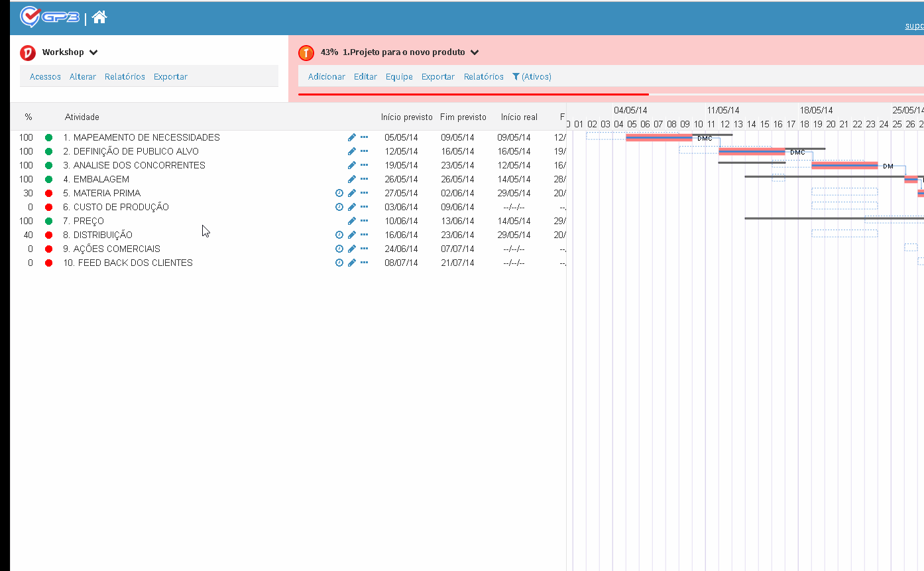Open more options for ANALISE DOS CONCORRENTES
Image resolution: width=924 pixels, height=571 pixels.
tap(364, 165)
